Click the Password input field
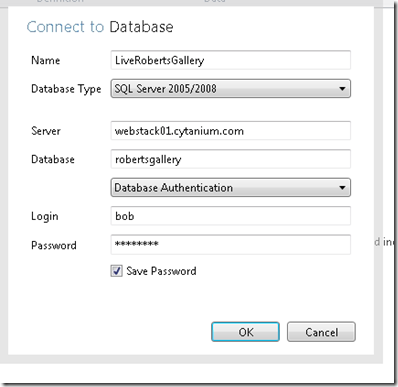Viewport: 398px width, 387px height. [230, 244]
